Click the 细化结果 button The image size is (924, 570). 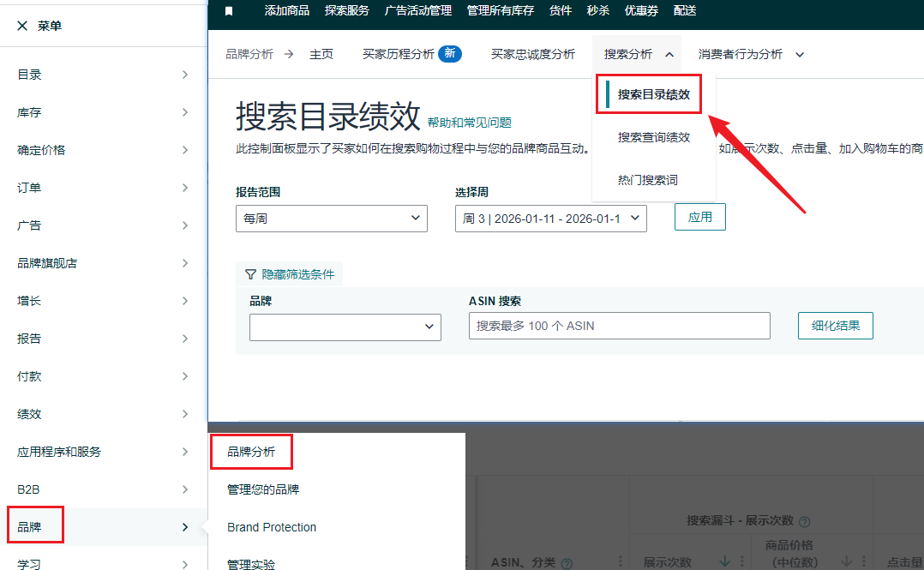(x=835, y=326)
